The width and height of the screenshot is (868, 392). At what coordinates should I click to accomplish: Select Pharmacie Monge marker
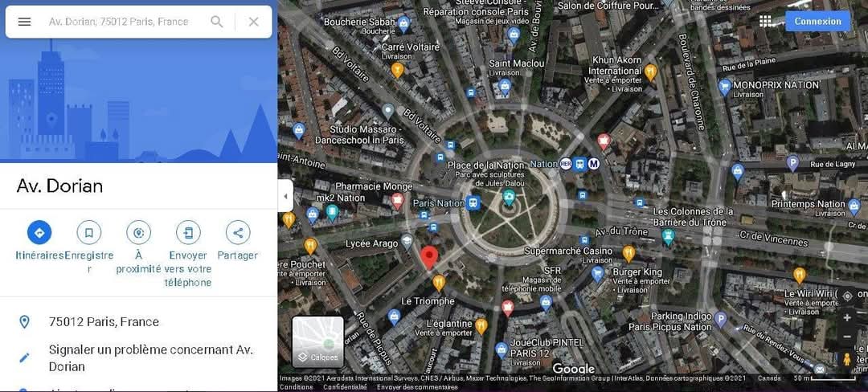click(397, 200)
